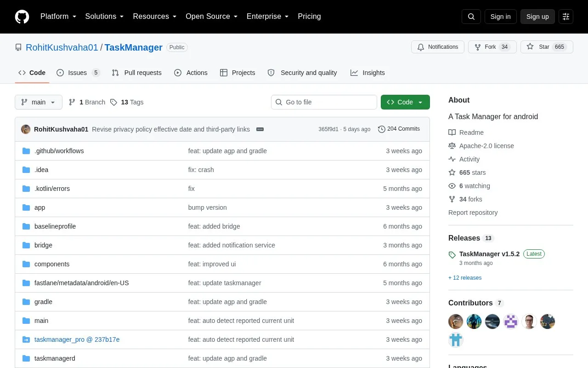The height and width of the screenshot is (368, 588).
Task: Open the Projects tab
Action: point(237,73)
